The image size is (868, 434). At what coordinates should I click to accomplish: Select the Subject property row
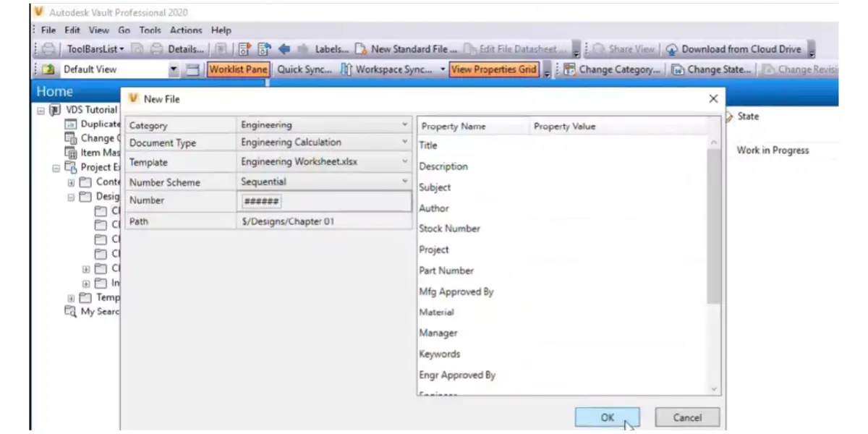pos(562,187)
